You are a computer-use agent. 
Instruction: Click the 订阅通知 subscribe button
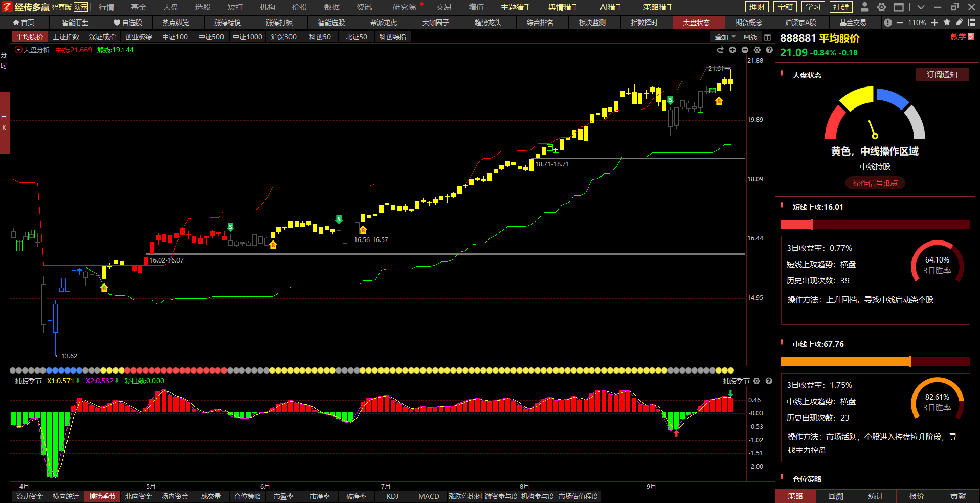942,75
